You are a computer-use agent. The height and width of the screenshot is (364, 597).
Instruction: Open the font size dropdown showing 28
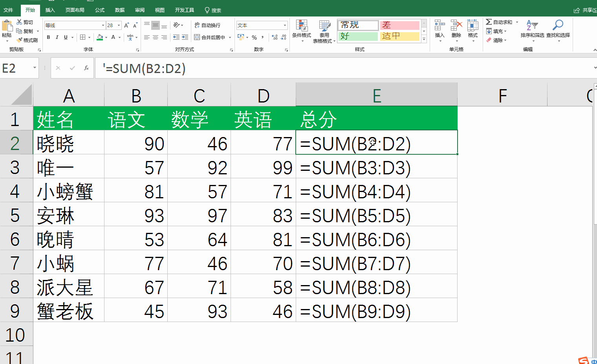[119, 26]
